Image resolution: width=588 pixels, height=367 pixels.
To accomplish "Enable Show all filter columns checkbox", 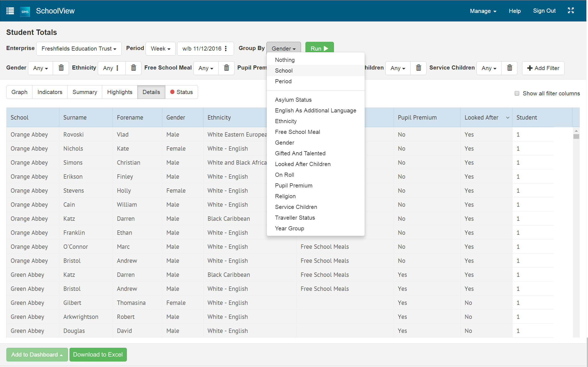I will click(517, 93).
